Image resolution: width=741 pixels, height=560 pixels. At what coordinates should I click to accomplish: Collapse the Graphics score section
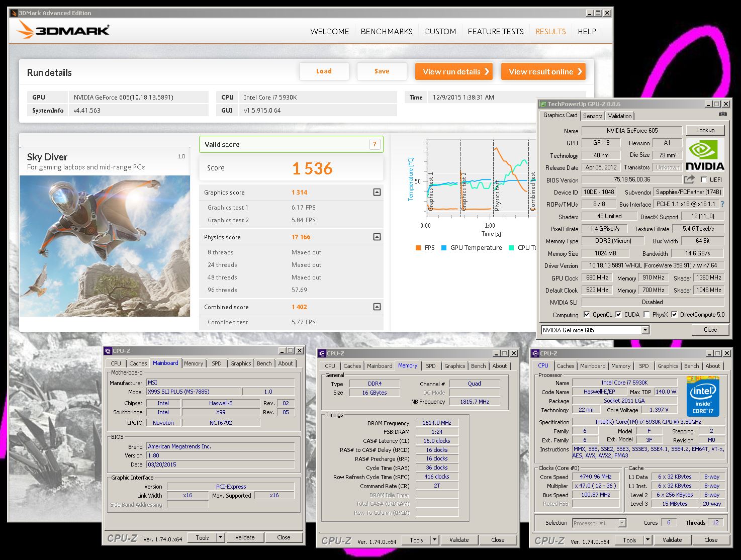377,192
